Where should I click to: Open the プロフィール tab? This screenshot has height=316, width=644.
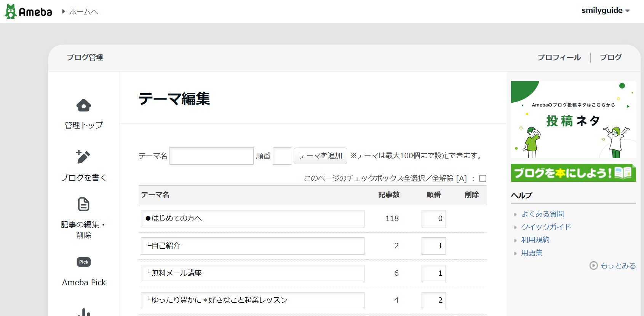(559, 57)
